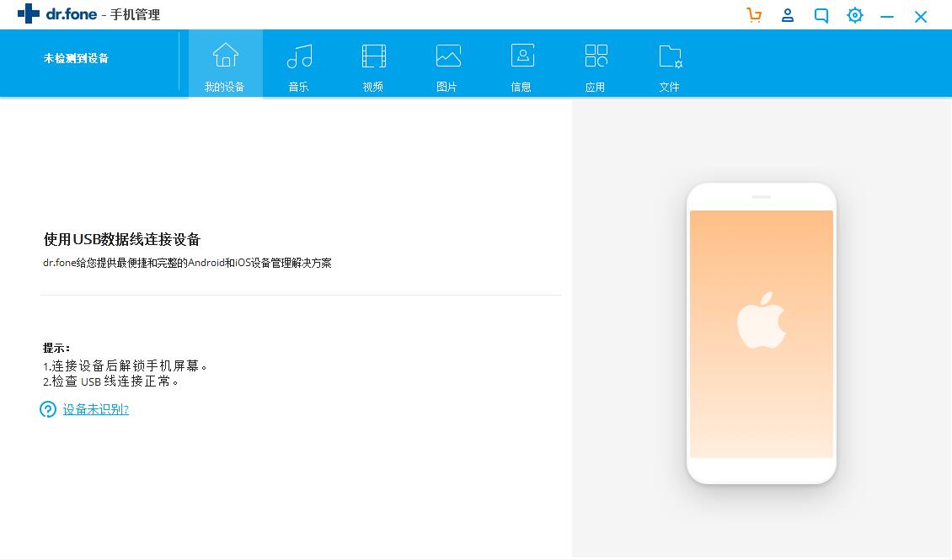Close the dr.fone window

point(921,16)
